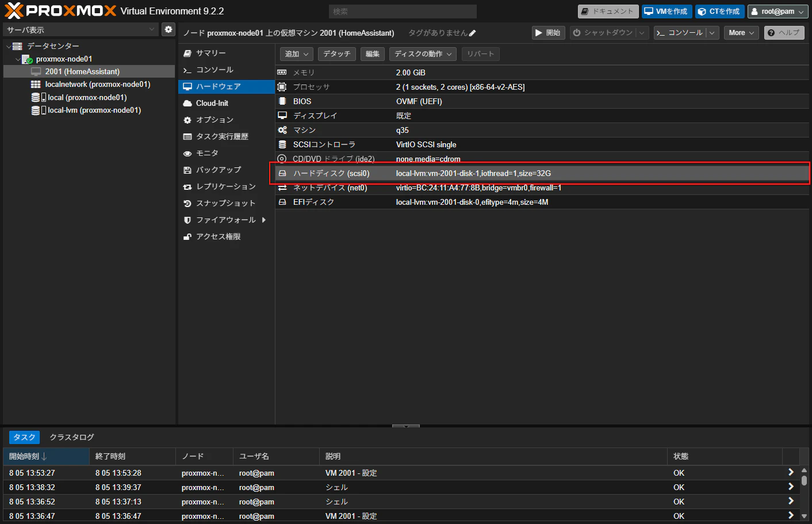
Task: Click the processor (プロセッサ) row icon
Action: 282,87
